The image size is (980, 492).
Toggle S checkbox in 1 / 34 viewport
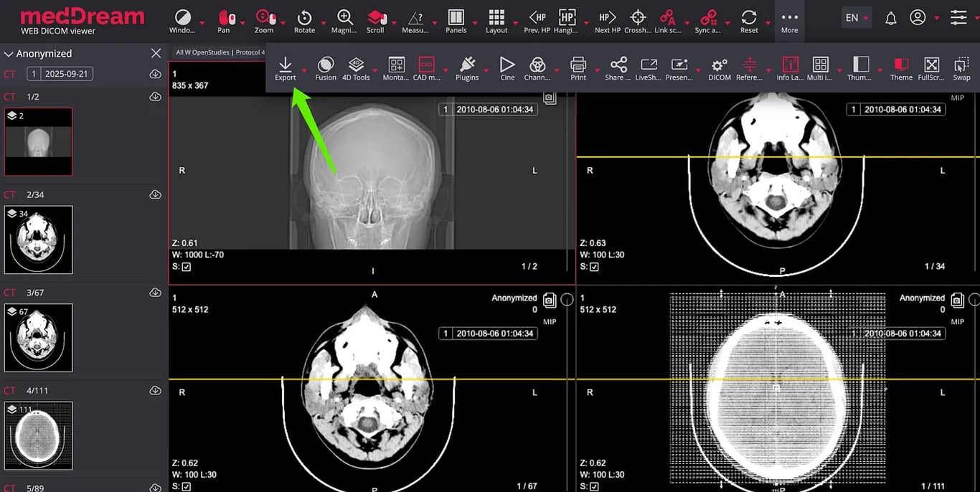(x=594, y=267)
